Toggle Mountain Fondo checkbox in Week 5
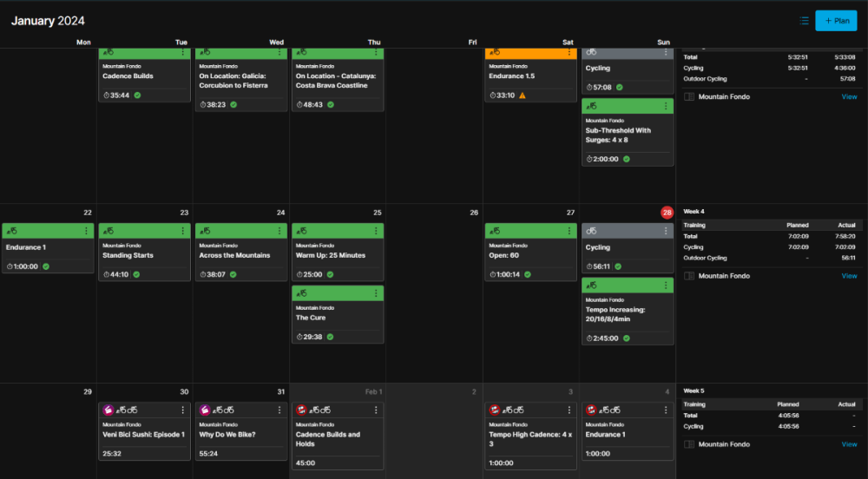This screenshot has width=868, height=479. point(689,444)
